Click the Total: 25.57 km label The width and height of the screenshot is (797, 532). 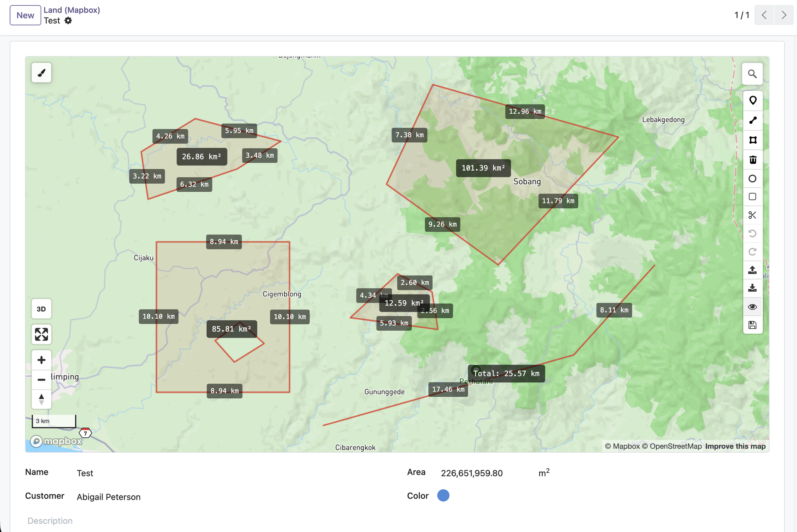(x=506, y=373)
